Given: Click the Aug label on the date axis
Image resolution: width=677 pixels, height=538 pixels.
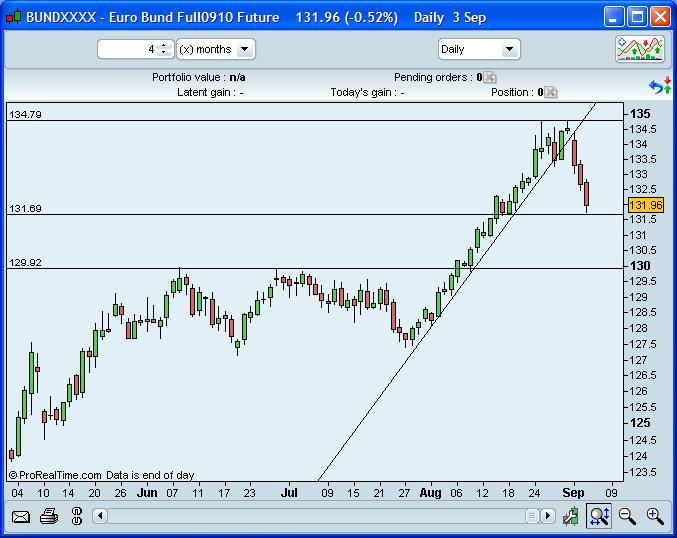Looking at the screenshot, I should pyautogui.click(x=430, y=493).
